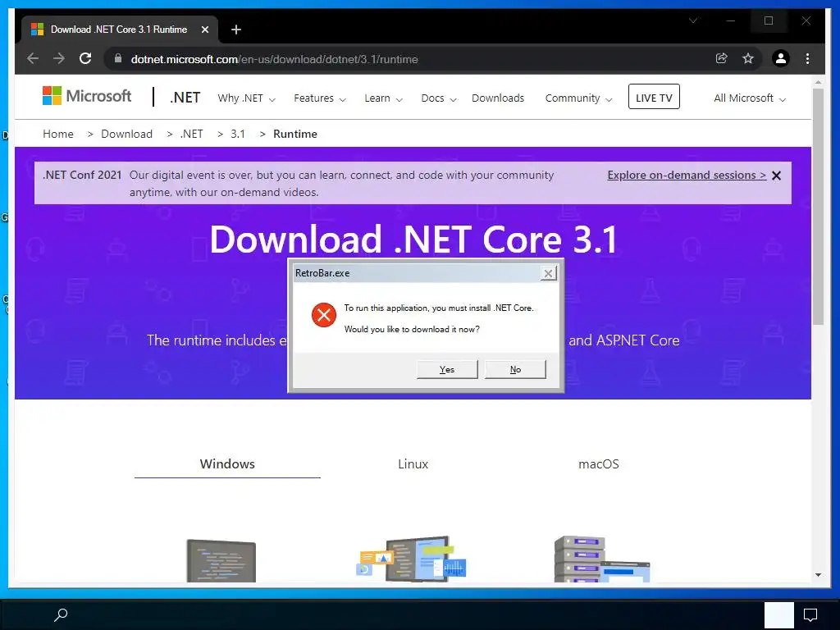Click the Chrome tab search chevron
This screenshot has width=840, height=630.
pos(692,21)
